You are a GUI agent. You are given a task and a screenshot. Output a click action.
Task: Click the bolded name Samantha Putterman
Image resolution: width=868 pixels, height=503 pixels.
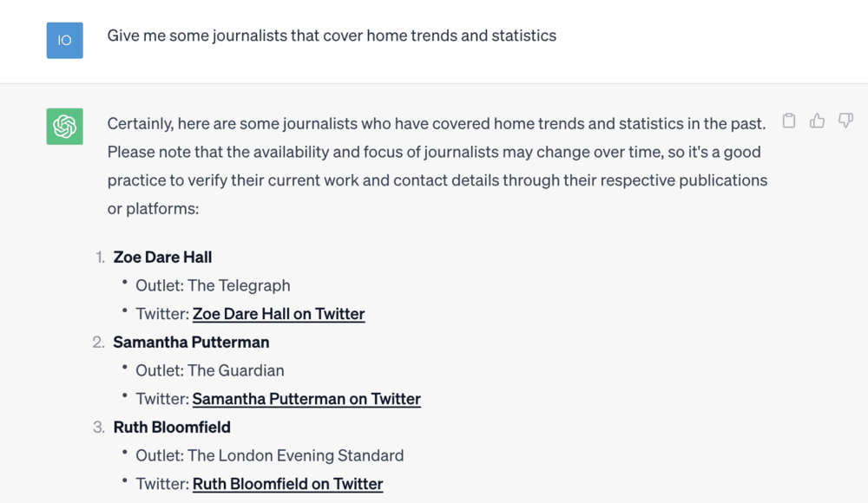pyautogui.click(x=191, y=342)
